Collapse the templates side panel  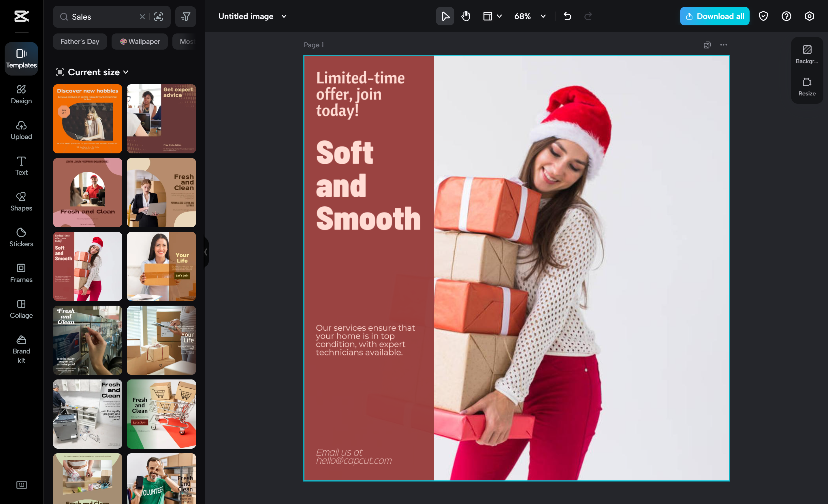206,252
